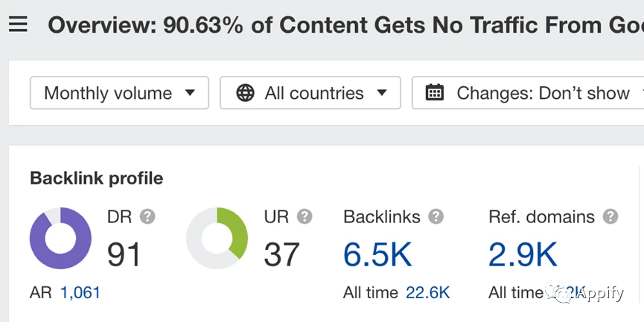This screenshot has height=322, width=644.
Task: Click the AR value 1,061
Action: [x=80, y=293]
